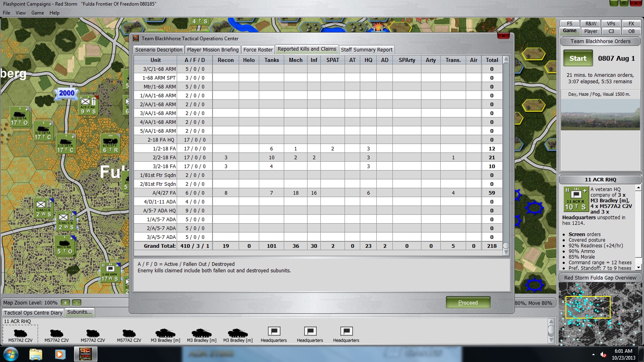
Task: Switch to the Staff Summary Report tab
Action: click(x=367, y=49)
